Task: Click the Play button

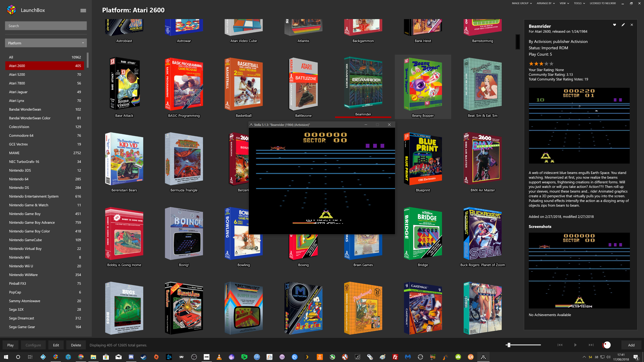Action: point(11,345)
